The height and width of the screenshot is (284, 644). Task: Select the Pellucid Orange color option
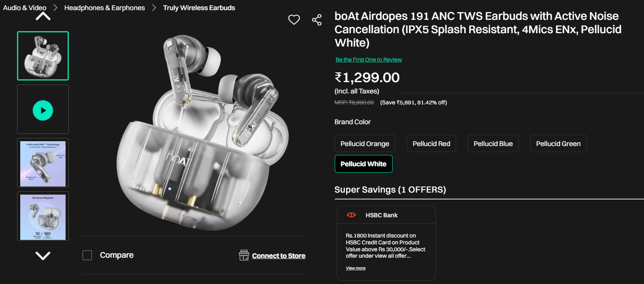365,144
